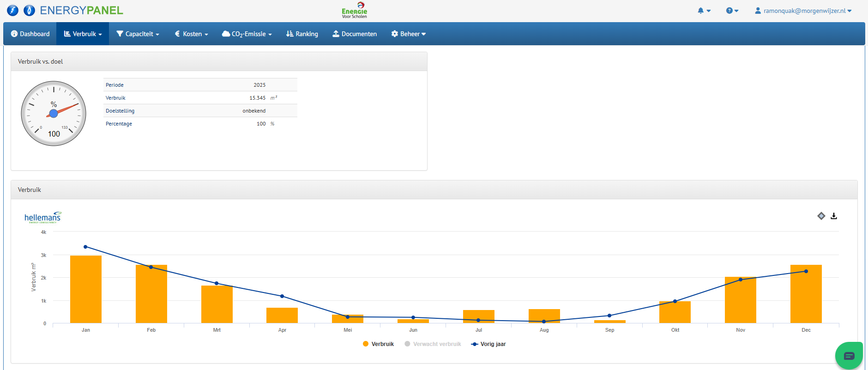Click the diamond chart options icon
Image resolution: width=868 pixels, height=370 pixels.
(821, 216)
